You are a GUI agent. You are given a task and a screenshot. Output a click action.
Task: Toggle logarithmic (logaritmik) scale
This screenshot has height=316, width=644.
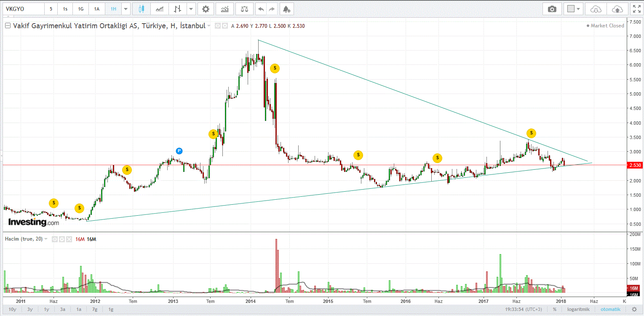pyautogui.click(x=579, y=309)
